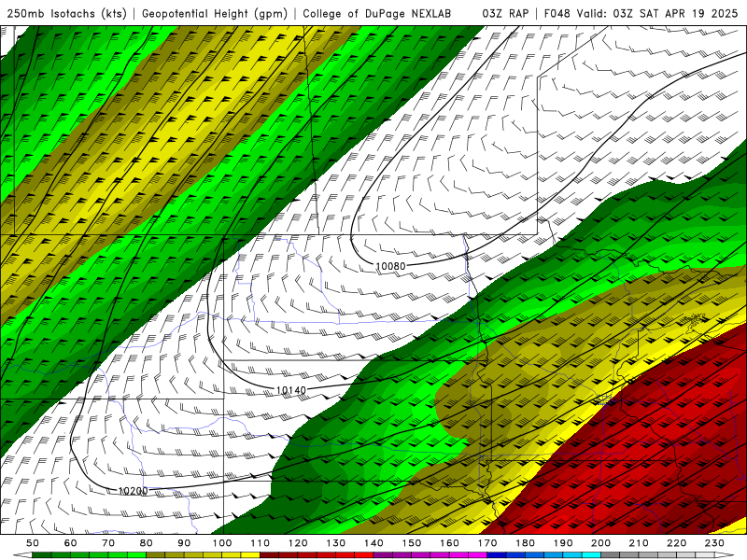This screenshot has height=560, width=747.
Task: Click the 170 knot scale label
Action: (x=487, y=543)
